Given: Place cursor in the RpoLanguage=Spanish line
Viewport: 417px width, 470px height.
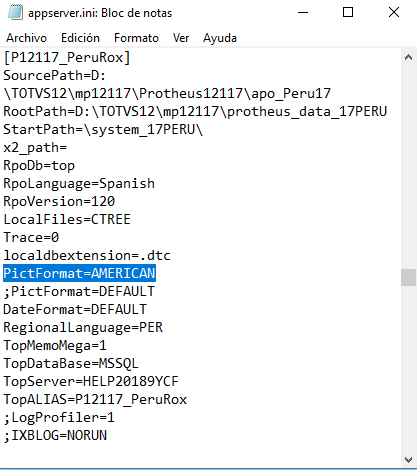Looking at the screenshot, I should (x=79, y=183).
